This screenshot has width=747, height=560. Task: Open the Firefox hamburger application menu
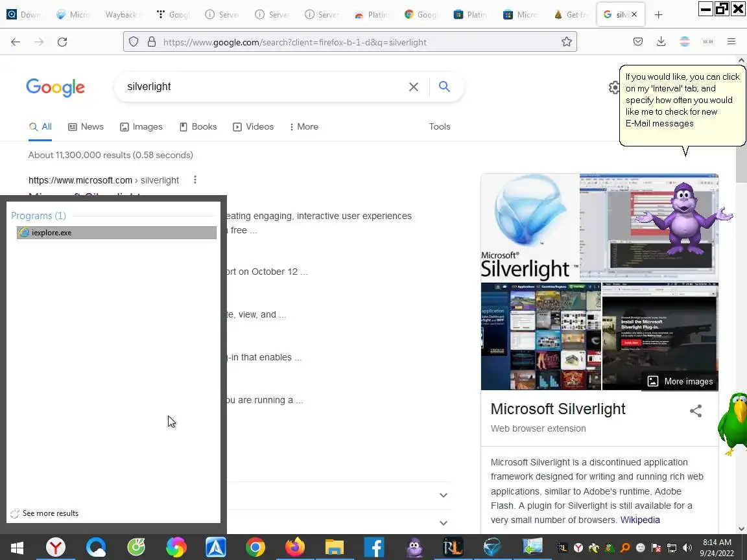pyautogui.click(x=731, y=42)
